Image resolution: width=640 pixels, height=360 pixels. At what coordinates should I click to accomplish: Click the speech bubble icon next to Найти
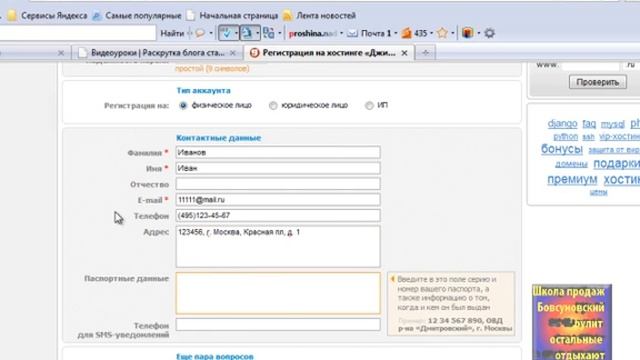(x=200, y=33)
